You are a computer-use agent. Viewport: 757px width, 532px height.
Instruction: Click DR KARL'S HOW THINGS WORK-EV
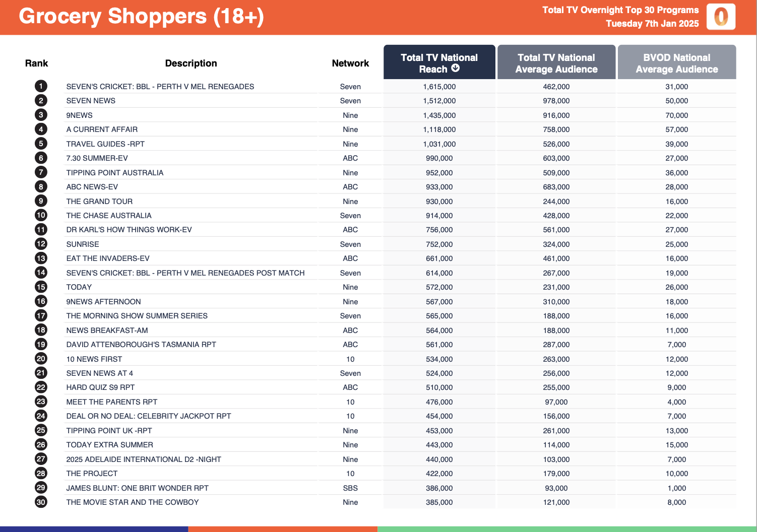(x=129, y=230)
